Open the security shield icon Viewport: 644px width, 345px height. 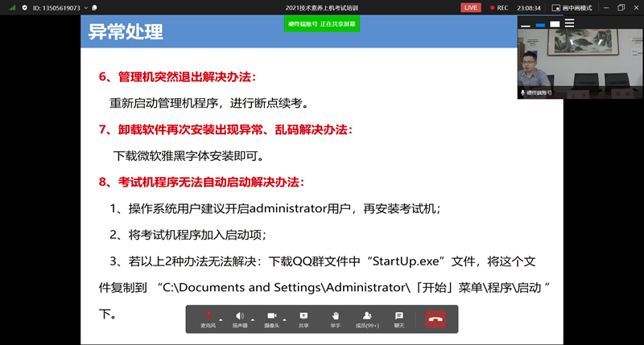pyautogui.click(x=25, y=7)
